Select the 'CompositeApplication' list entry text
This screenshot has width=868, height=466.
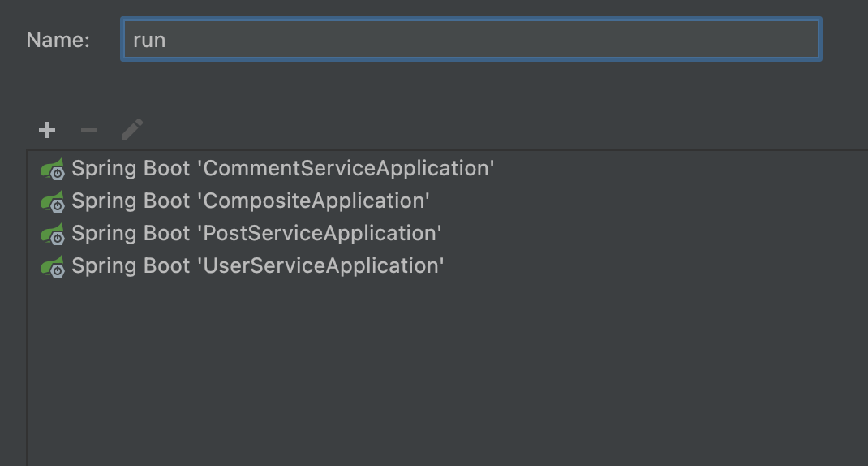(x=250, y=201)
